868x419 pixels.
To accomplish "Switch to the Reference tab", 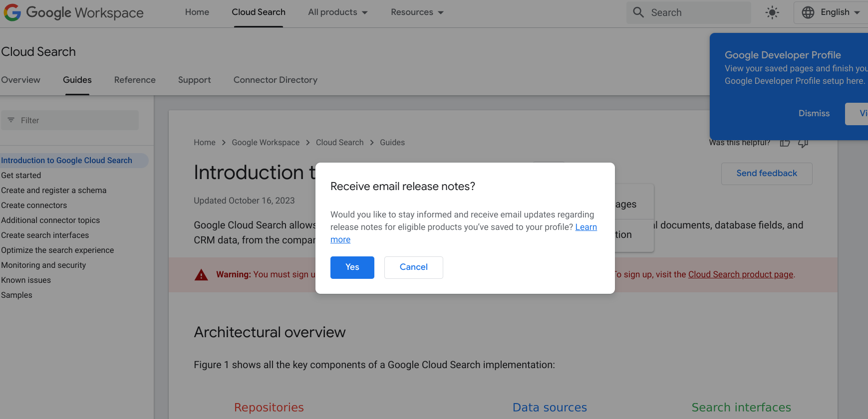I will point(135,80).
